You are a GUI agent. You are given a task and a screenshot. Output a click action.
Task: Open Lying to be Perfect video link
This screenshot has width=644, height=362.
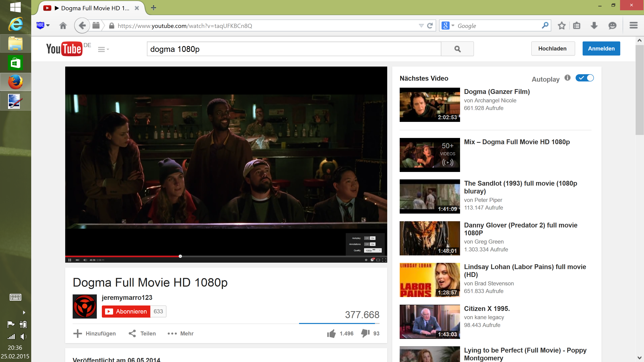coord(525,354)
